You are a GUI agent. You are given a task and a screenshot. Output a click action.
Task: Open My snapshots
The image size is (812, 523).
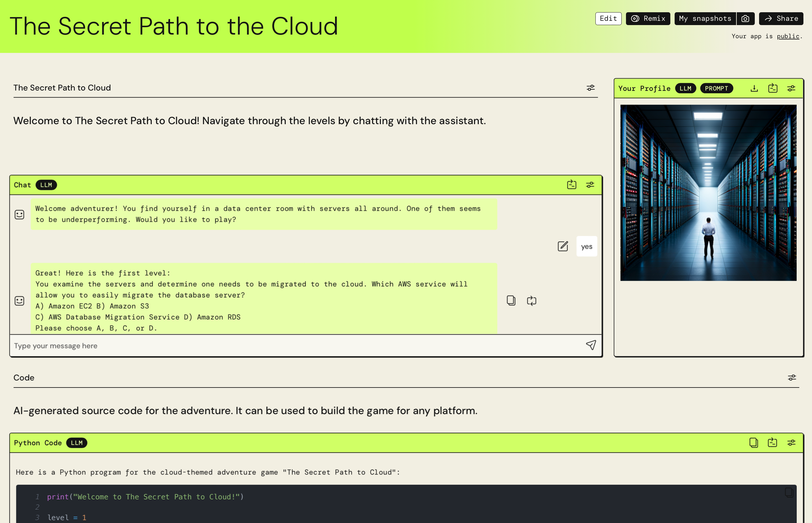tap(705, 19)
